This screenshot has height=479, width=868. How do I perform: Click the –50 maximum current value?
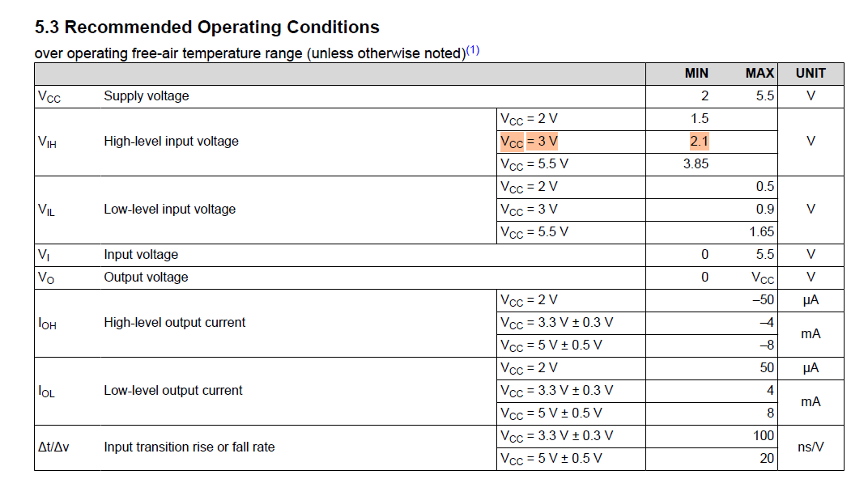(x=762, y=300)
